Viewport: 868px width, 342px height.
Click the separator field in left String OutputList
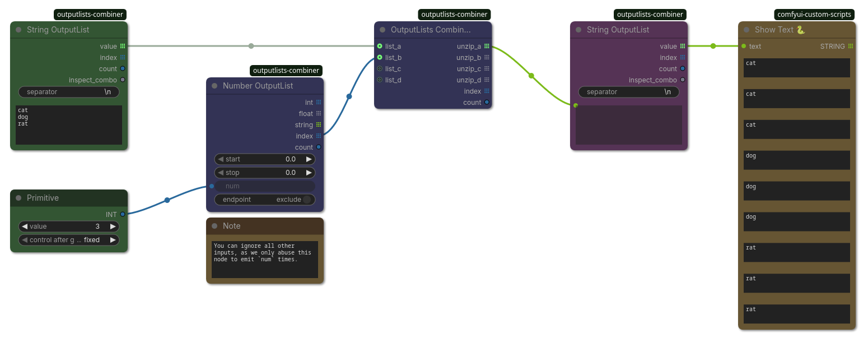tap(69, 92)
